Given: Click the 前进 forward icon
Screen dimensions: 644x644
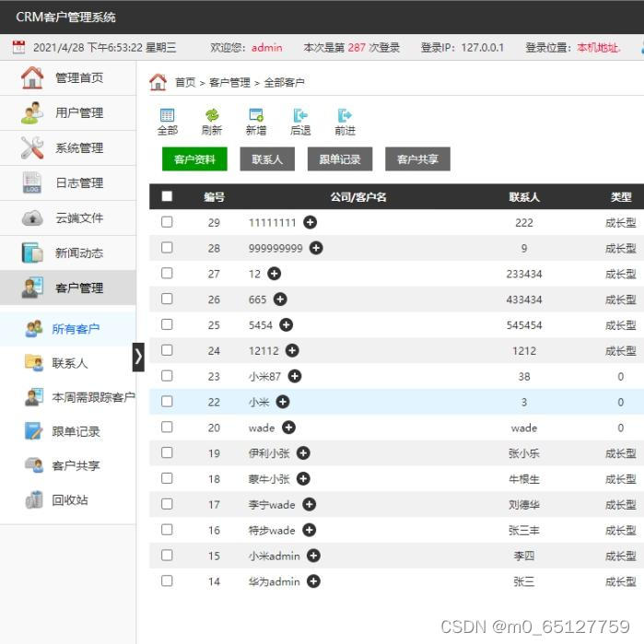Looking at the screenshot, I should click(345, 115).
